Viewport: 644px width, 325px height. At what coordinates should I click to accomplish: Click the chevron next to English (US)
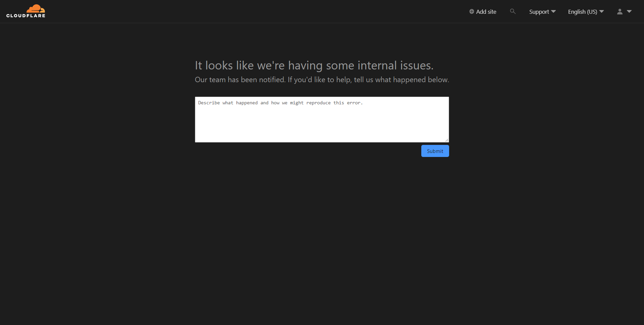pos(601,11)
